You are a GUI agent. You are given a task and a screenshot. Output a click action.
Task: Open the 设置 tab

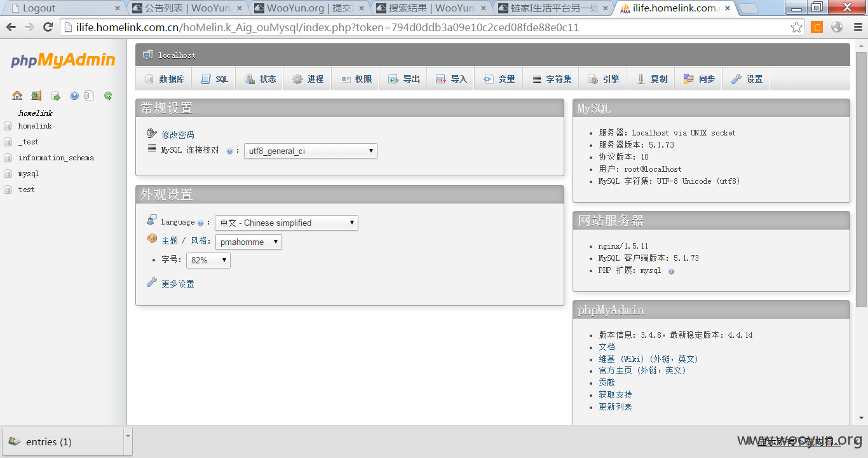coord(746,79)
